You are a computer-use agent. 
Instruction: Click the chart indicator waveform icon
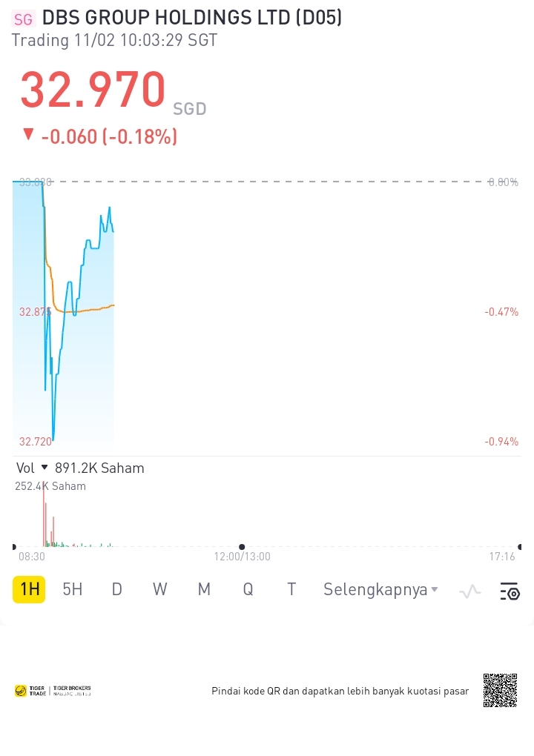pyautogui.click(x=470, y=591)
